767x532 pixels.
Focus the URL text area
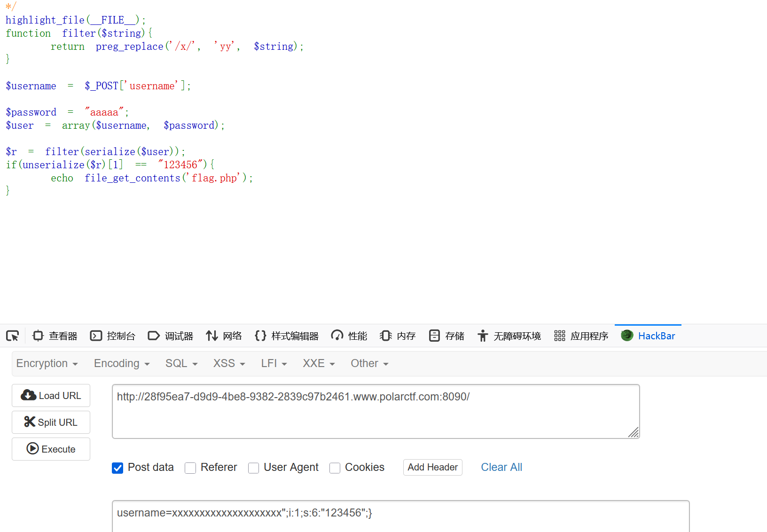(x=376, y=411)
